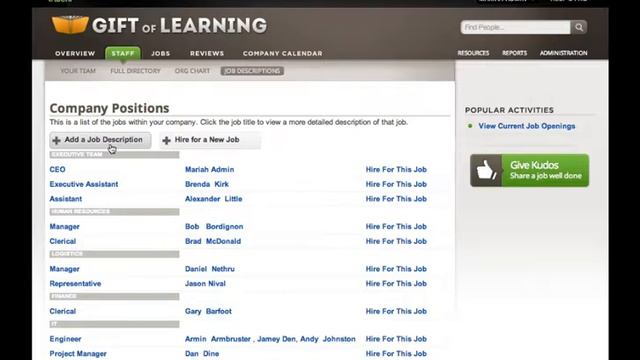Click the Gift of Learning book logo
640x360 pixels.
[70, 25]
